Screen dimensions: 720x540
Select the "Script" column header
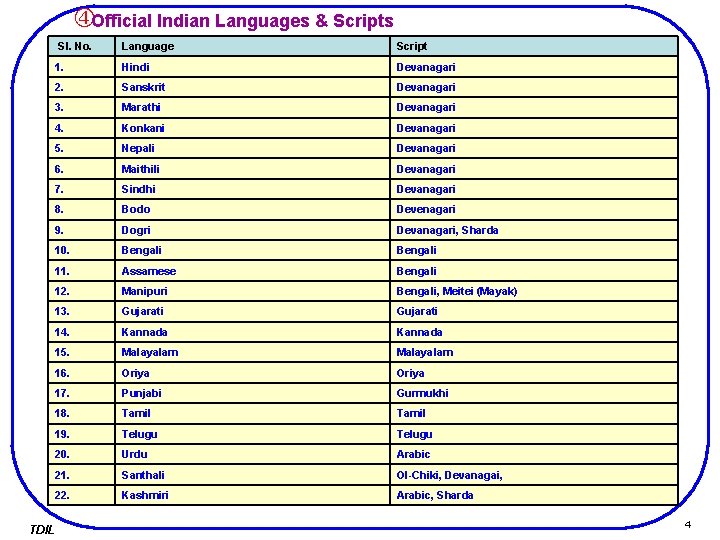[x=534, y=46]
